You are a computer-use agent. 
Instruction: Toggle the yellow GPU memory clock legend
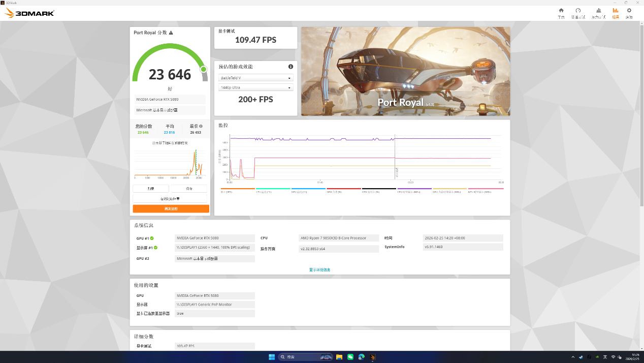pyautogui.click(x=449, y=190)
